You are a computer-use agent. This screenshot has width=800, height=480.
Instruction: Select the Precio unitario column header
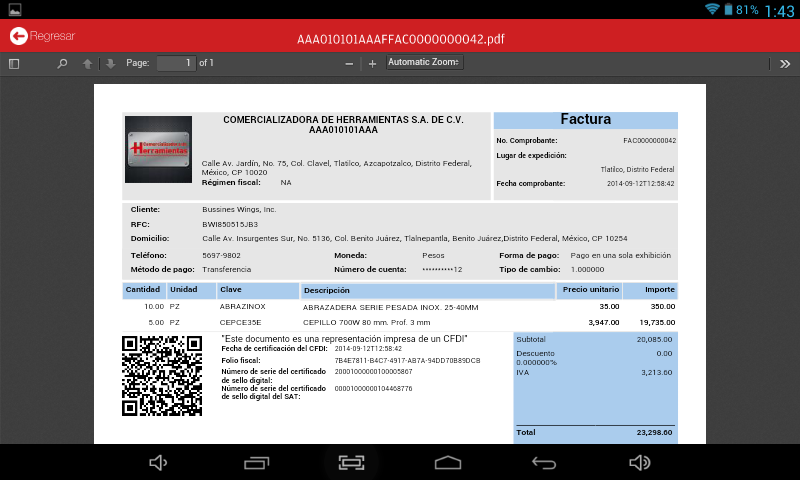pos(591,289)
